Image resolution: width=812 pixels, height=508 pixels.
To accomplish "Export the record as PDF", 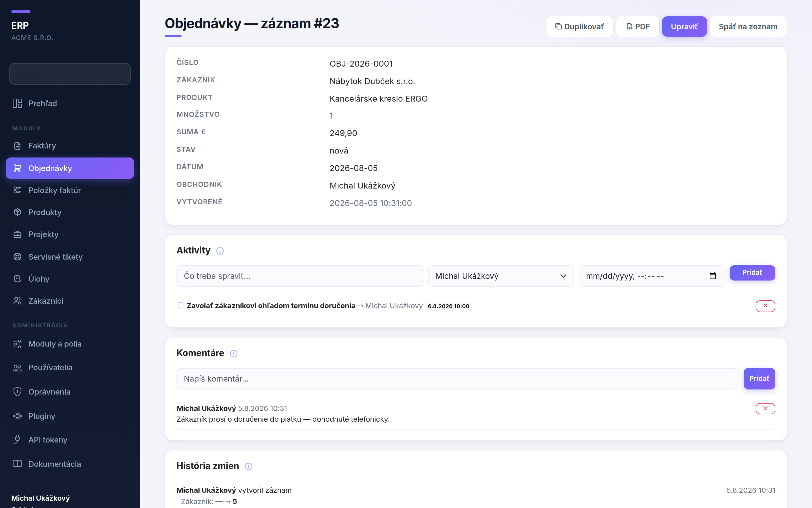I will pos(637,27).
